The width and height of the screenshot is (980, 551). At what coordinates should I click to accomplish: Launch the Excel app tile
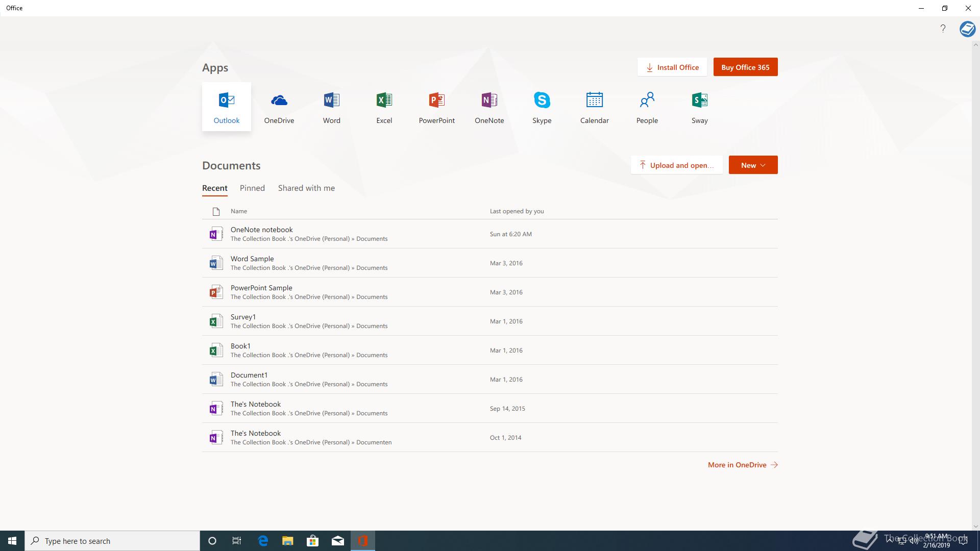tap(384, 107)
